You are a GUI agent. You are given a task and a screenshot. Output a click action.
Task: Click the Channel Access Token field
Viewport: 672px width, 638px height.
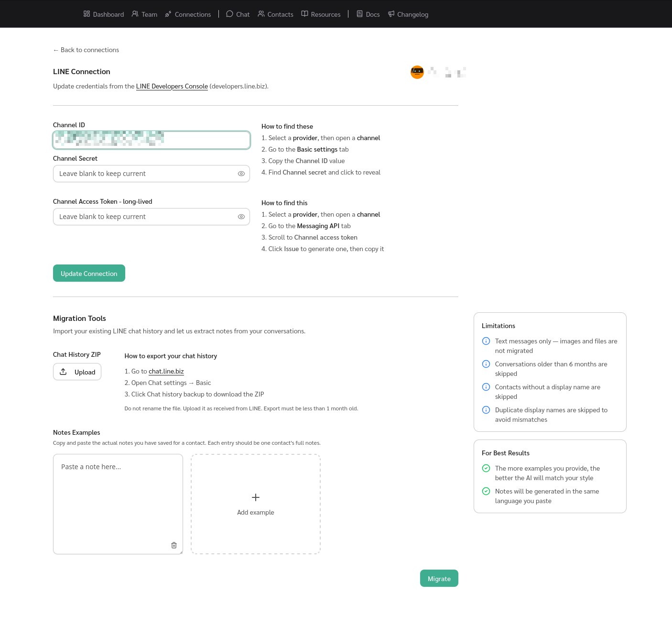point(152,217)
